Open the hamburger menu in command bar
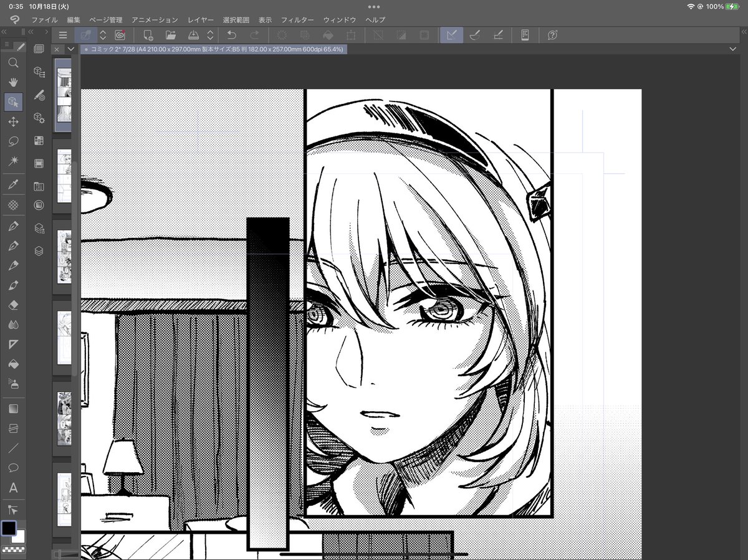 [63, 36]
